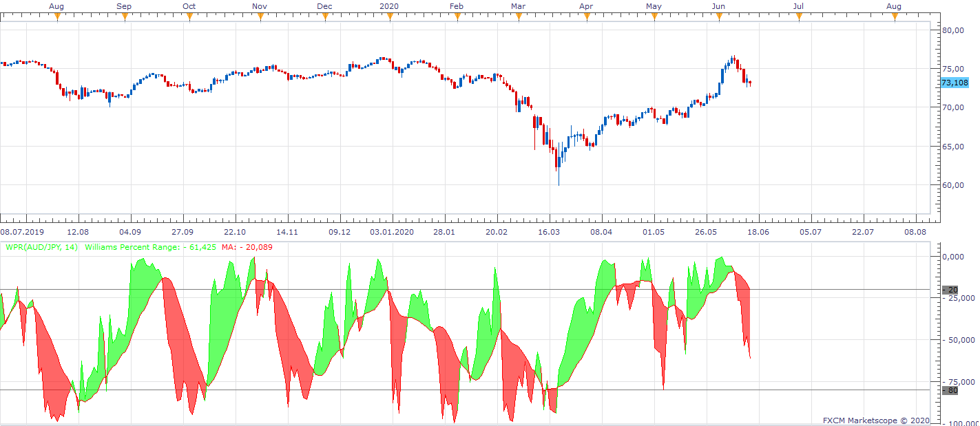
Task: Click the Mar month marker triangle
Action: click(519, 17)
